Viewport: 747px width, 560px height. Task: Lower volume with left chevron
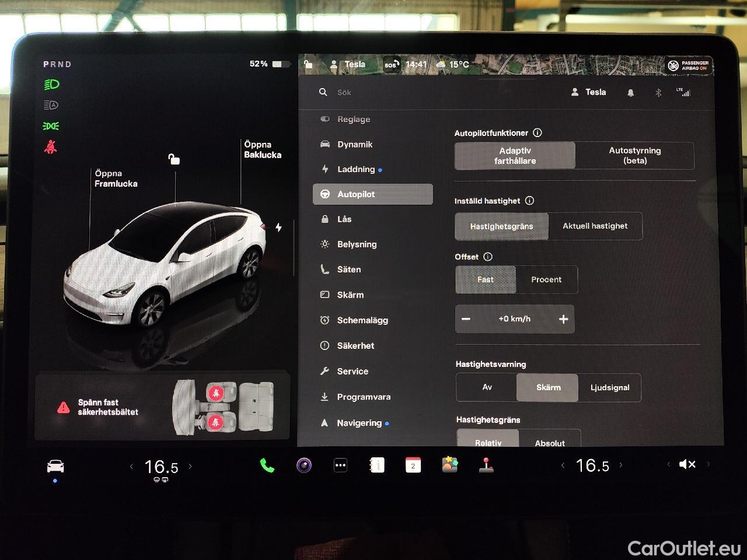669,464
